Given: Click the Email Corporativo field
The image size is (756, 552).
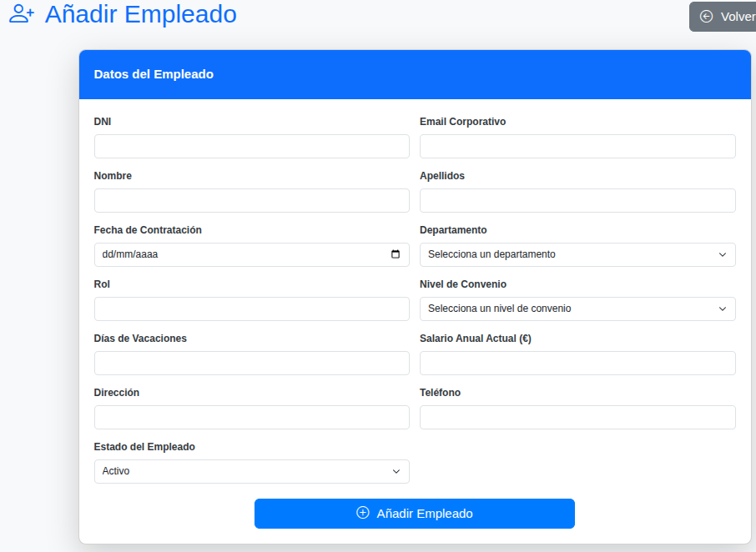Looking at the screenshot, I should (x=577, y=147).
